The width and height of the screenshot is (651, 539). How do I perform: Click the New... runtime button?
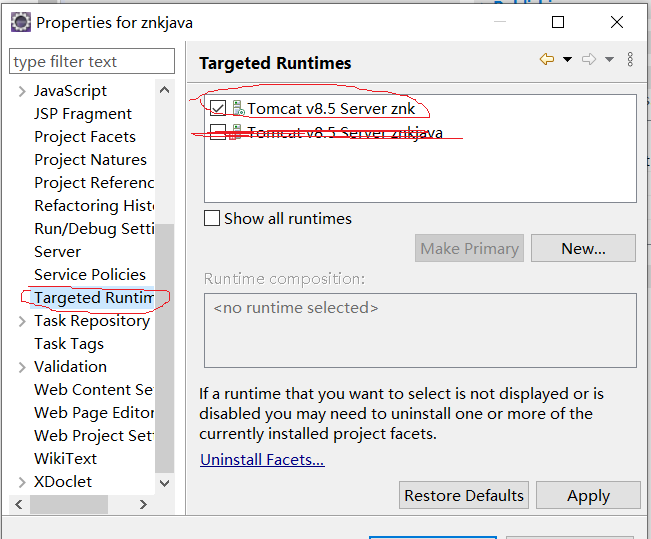tap(583, 248)
